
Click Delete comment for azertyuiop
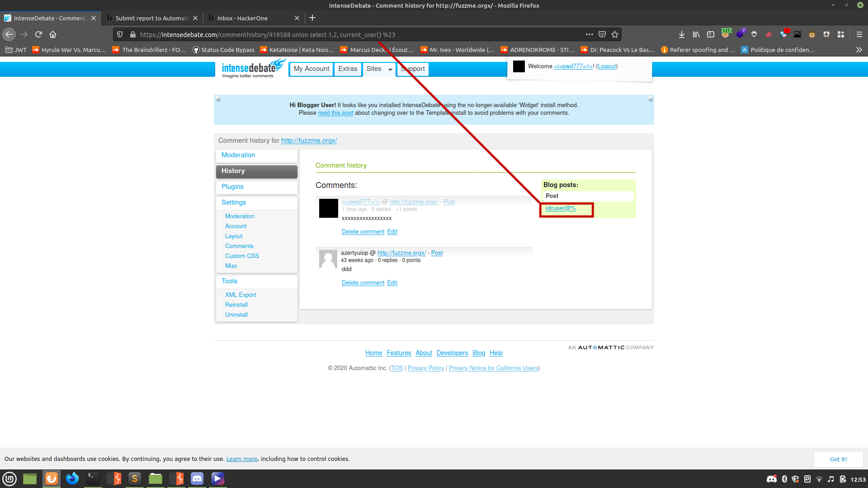pos(363,282)
